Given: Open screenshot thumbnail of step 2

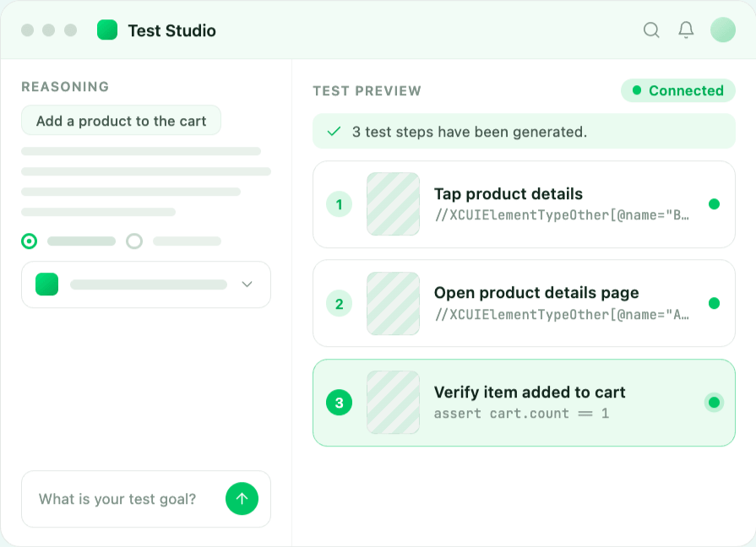Looking at the screenshot, I should coord(393,303).
